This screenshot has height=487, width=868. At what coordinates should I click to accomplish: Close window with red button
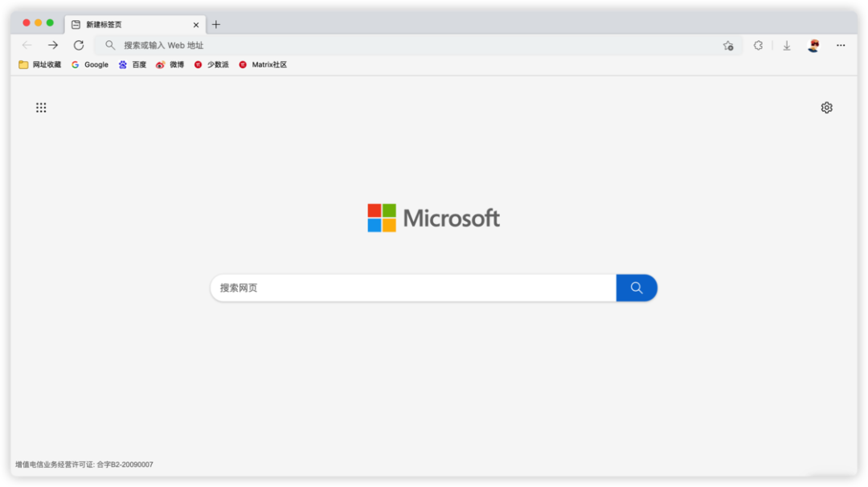[x=26, y=23]
